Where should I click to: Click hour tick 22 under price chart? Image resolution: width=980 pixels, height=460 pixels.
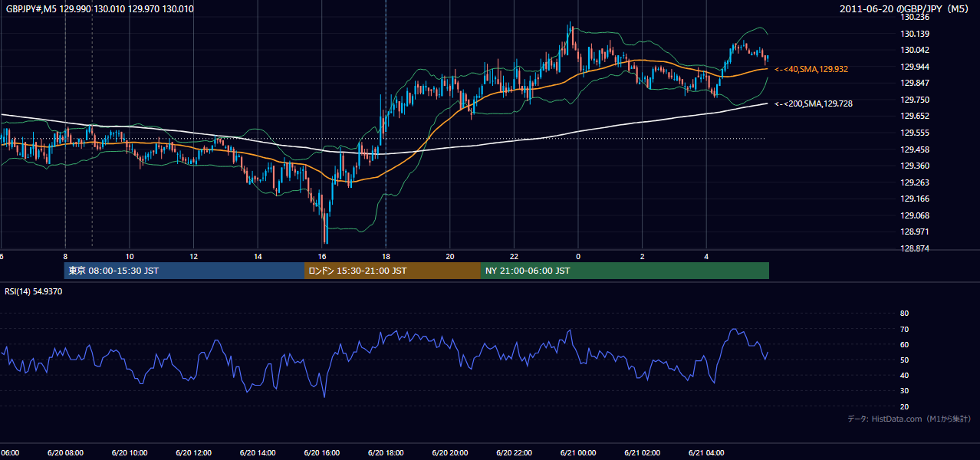pyautogui.click(x=515, y=256)
